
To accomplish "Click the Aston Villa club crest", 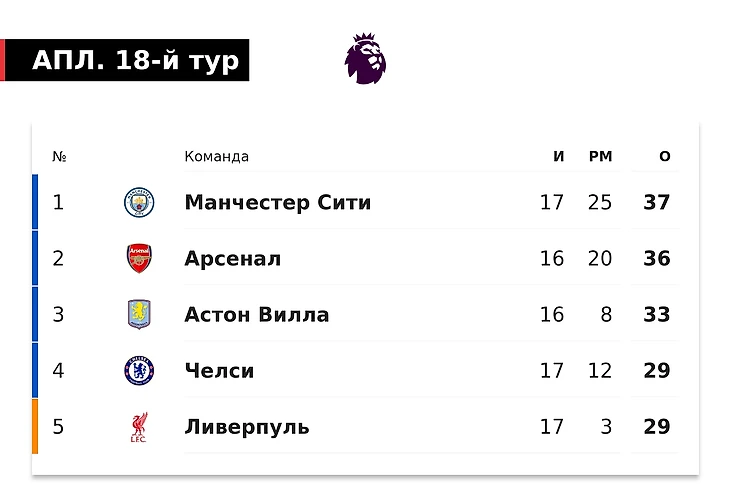I will tap(139, 314).
